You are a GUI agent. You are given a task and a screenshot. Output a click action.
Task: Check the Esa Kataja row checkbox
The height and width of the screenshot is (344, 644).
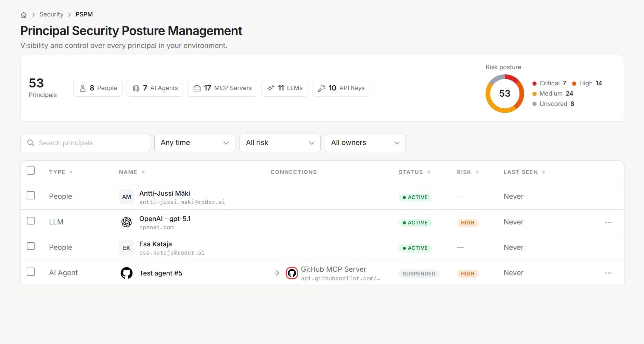31,246
